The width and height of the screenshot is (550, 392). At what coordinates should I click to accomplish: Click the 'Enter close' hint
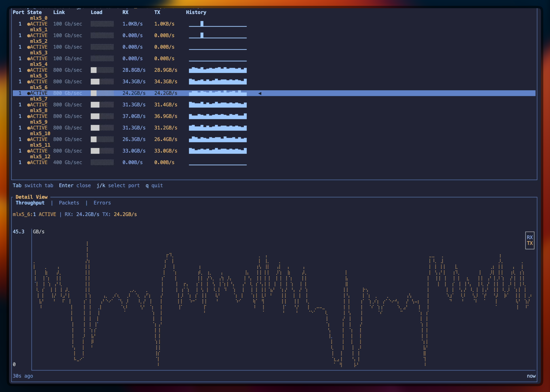(x=75, y=185)
